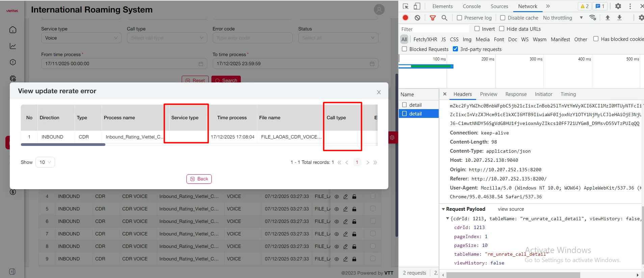Click the record network log button
Screen dimensions: 644x278
[x=406, y=18]
